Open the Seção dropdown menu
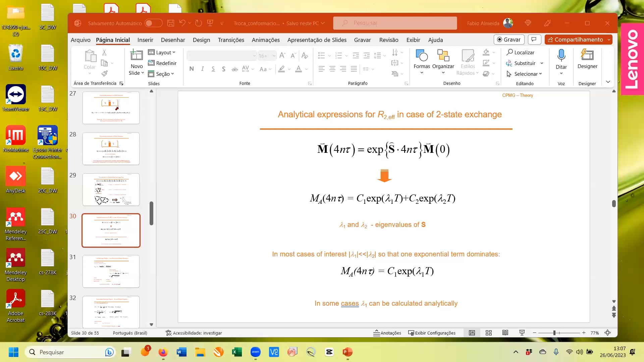The image size is (644, 362). click(x=161, y=74)
